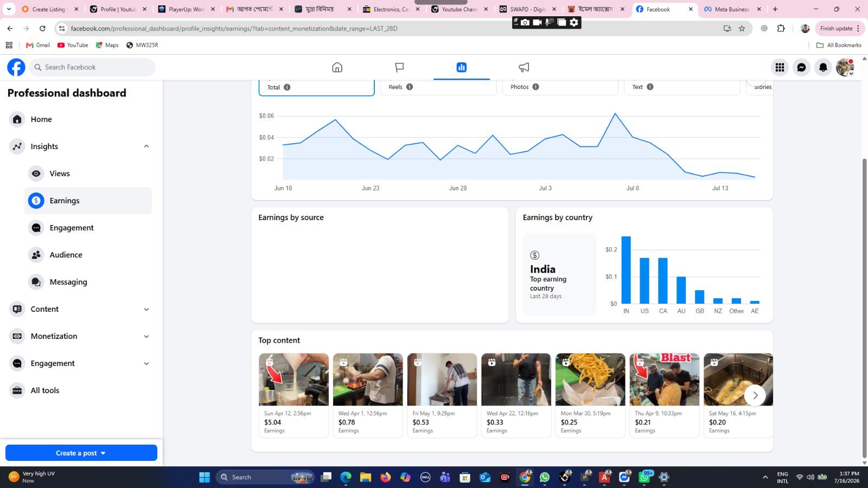Click the IN bar in country chart
Viewport: 868px width, 488px height.
[626, 270]
